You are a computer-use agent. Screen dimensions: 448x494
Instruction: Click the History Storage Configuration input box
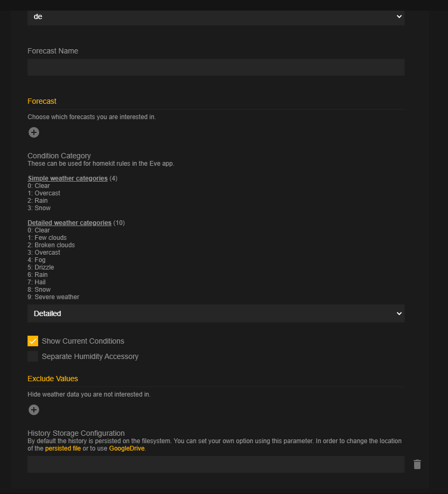click(216, 464)
